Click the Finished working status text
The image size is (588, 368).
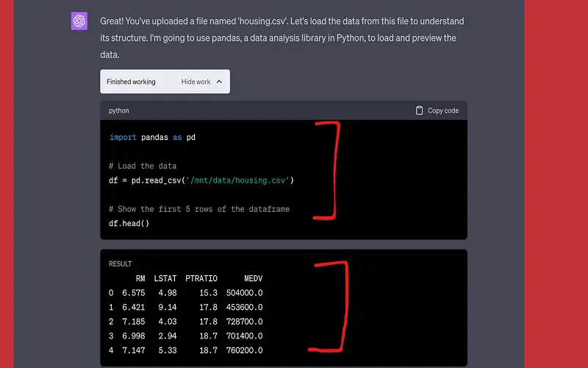pos(131,82)
